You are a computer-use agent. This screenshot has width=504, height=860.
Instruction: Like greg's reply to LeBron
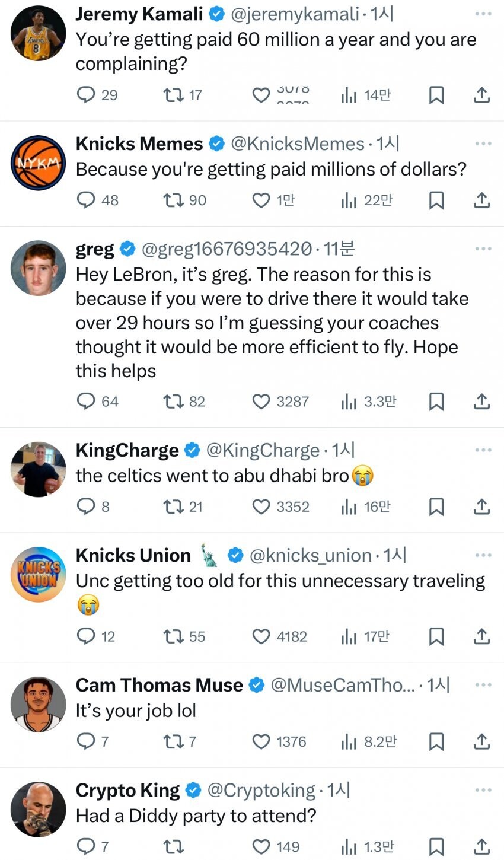pos(261,402)
